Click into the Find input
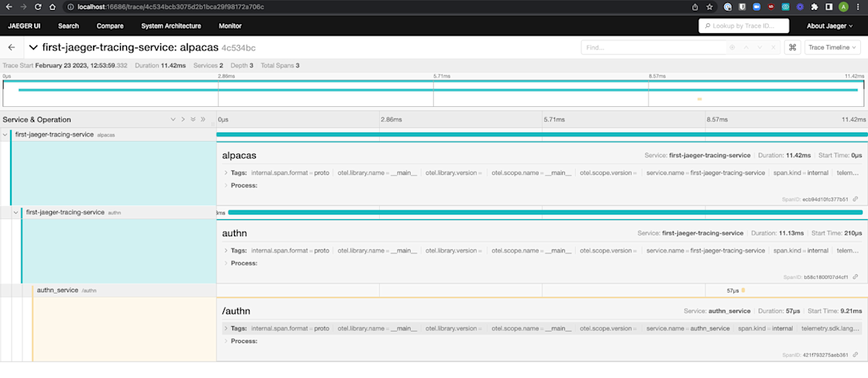868x378 pixels. (x=653, y=47)
